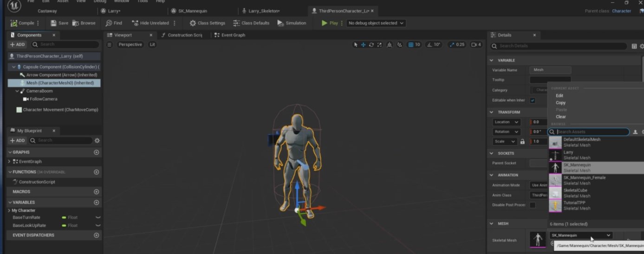Collapse the Capsule Component tree node
This screenshot has width=644, height=254.
[13, 67]
